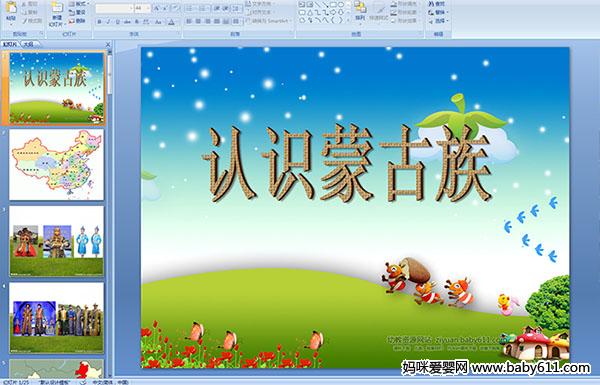
Task: Expand the Select dropdown in editing group
Action: point(439,21)
